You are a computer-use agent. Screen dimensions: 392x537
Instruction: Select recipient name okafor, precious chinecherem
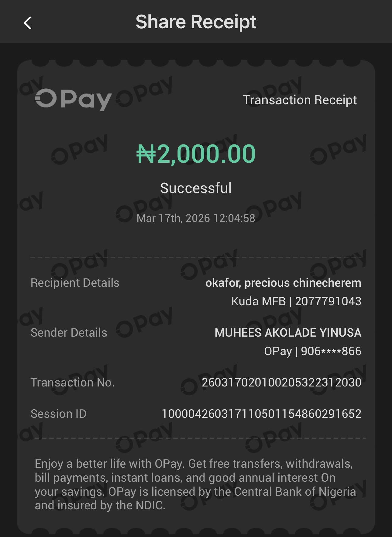[x=283, y=283]
